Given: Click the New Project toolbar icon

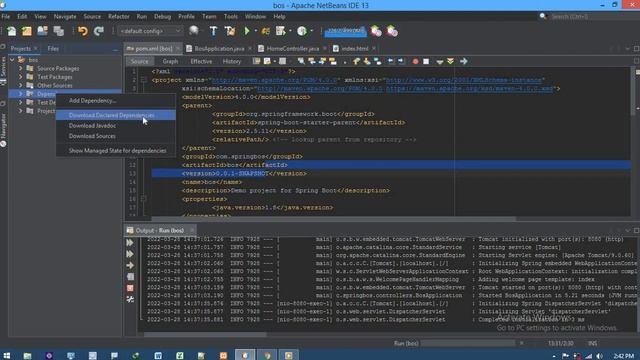Looking at the screenshot, I should tap(27, 31).
